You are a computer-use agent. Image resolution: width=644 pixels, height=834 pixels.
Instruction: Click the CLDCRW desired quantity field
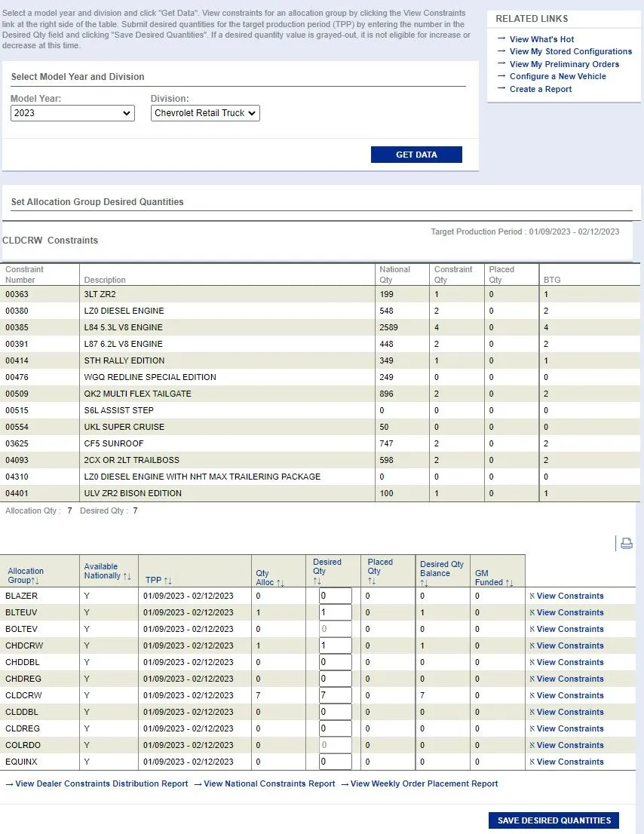point(335,695)
